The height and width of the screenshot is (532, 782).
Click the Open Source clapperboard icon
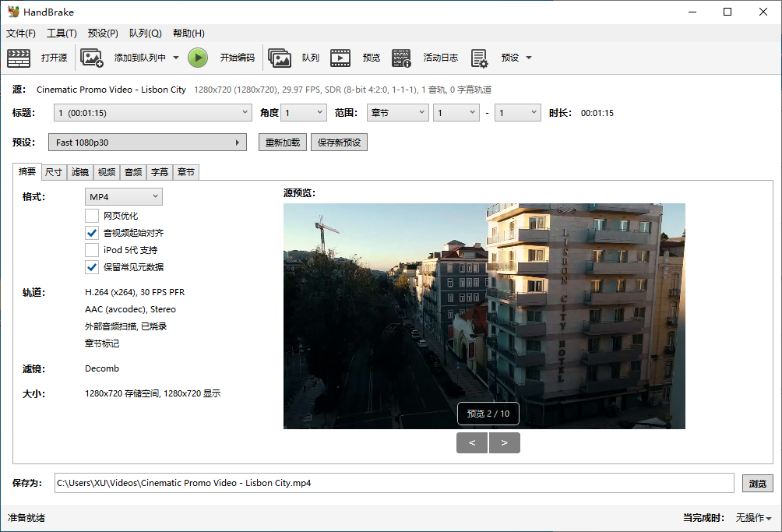pos(19,58)
